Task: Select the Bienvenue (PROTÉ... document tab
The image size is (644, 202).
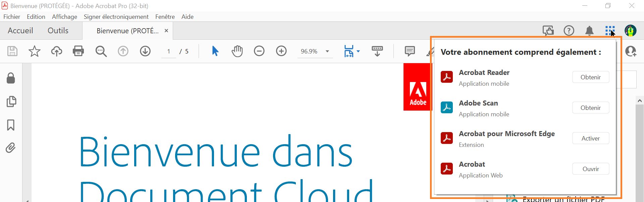Action: tap(127, 31)
